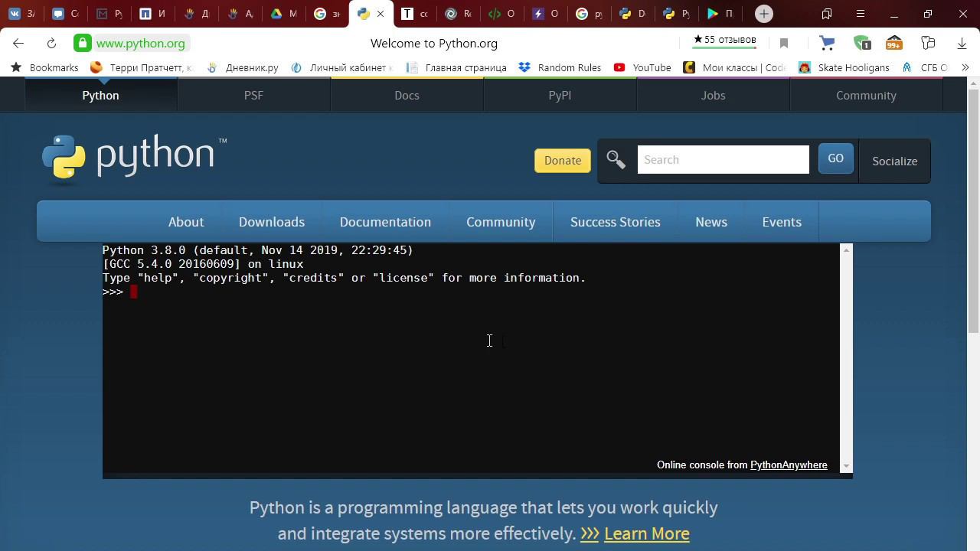The height and width of the screenshot is (551, 980).
Task: Open the Skate Hooligans bookmark
Action: click(x=844, y=67)
